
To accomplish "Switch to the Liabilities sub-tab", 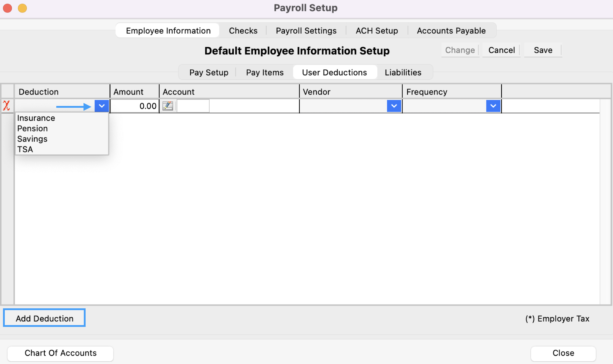I will click(403, 72).
